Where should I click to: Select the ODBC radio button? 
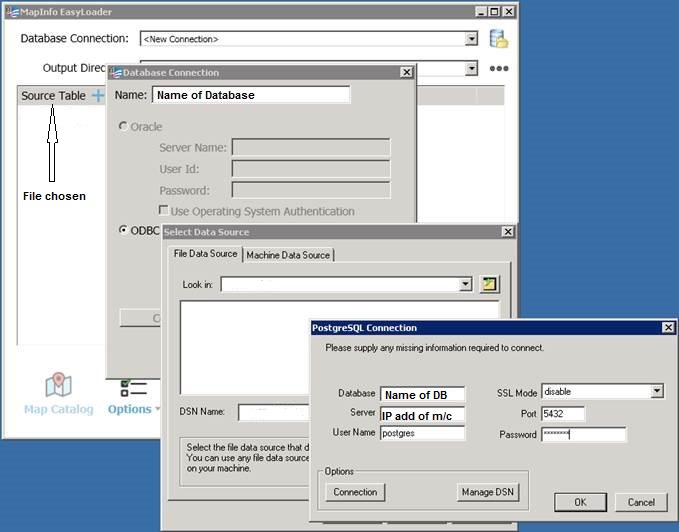pyautogui.click(x=124, y=230)
